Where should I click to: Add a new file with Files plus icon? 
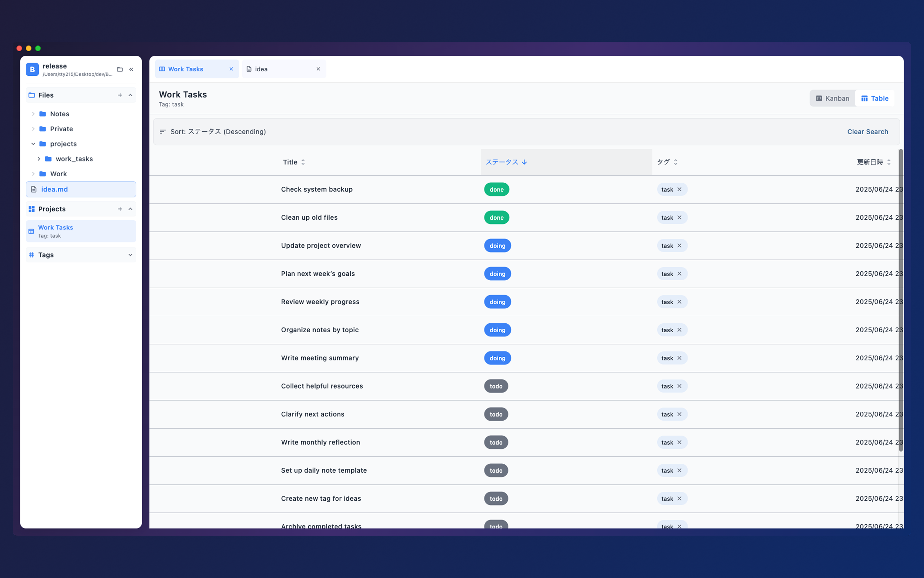120,95
